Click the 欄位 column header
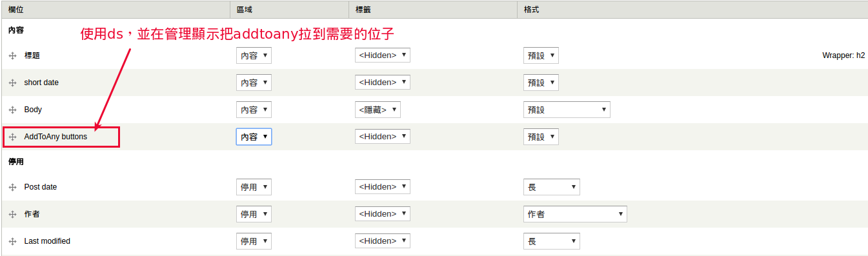 (x=16, y=10)
